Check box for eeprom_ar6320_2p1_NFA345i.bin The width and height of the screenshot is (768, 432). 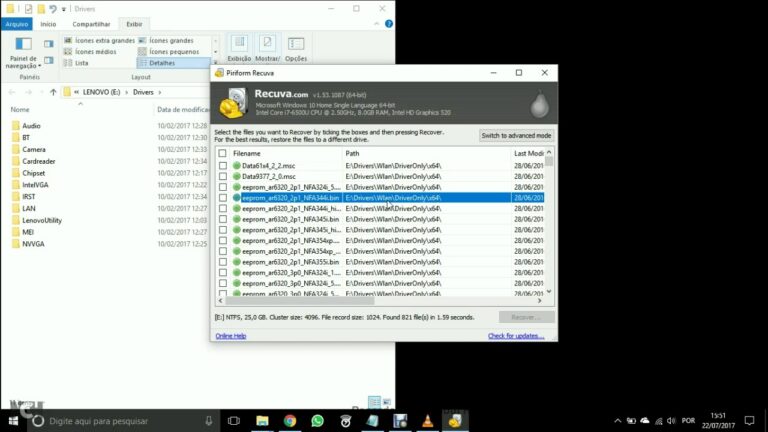point(223,219)
